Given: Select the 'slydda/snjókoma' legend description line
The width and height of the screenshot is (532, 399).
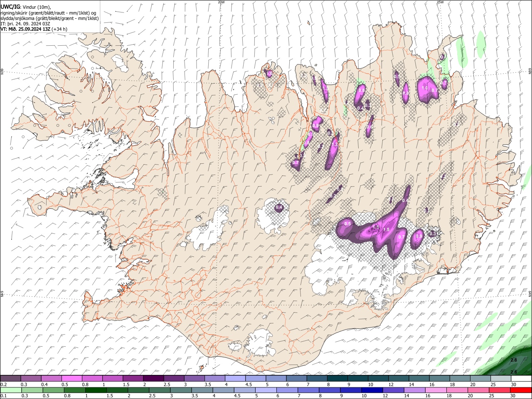Looking at the screenshot, I should click(x=49, y=18).
